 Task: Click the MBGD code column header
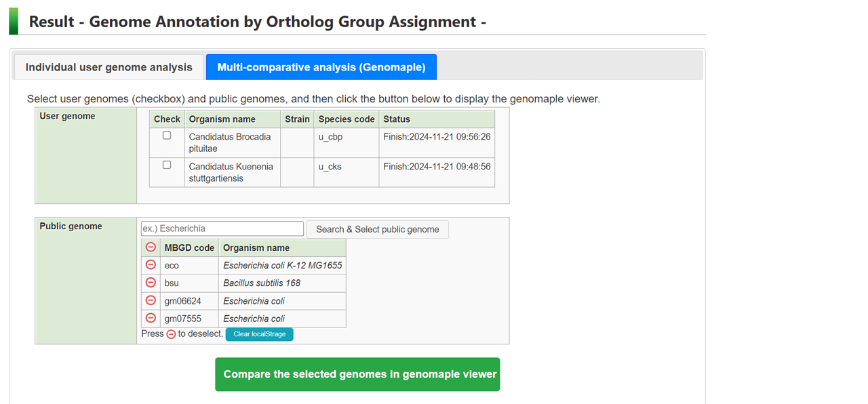tap(189, 247)
